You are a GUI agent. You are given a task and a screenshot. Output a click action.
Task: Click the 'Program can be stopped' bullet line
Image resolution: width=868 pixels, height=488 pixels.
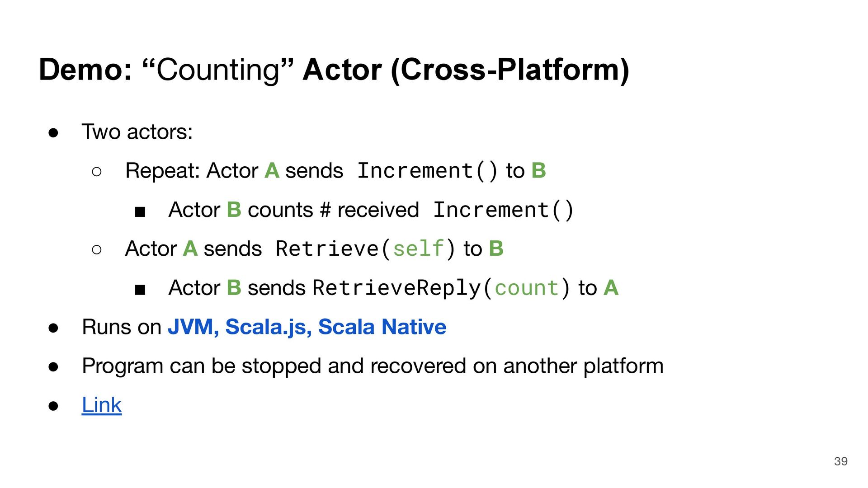pos(373,366)
